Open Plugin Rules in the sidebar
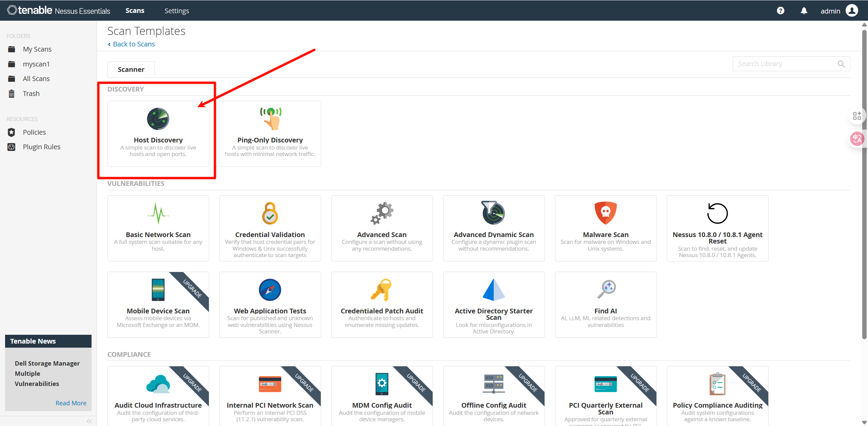Screen dimensions: 868x426 41,147
